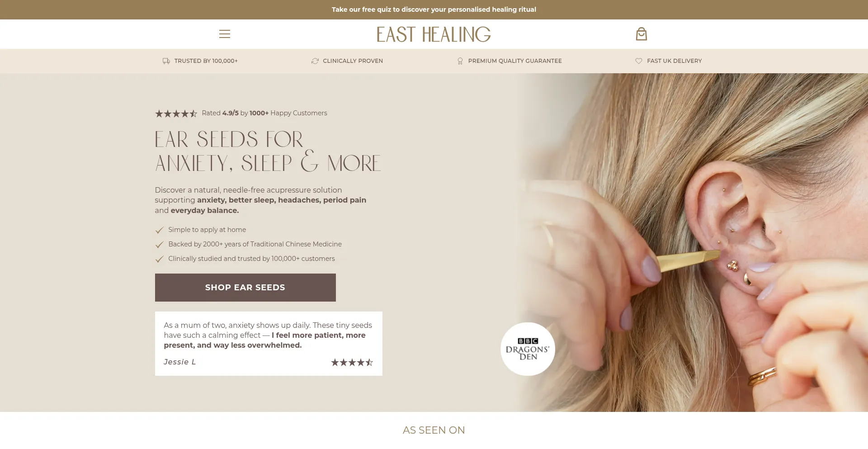This screenshot has width=868, height=449.
Task: Click the delivery truck icon beside Trusted by 100,000+
Action: point(166,61)
